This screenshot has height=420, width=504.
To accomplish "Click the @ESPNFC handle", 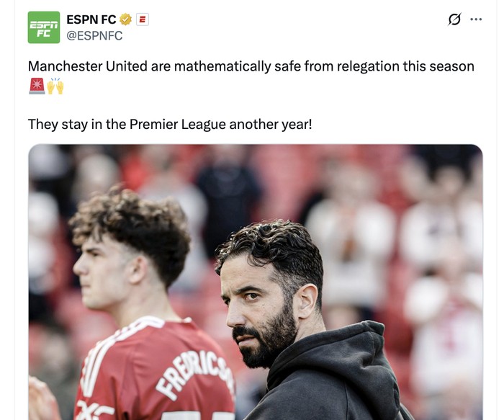I will (x=94, y=35).
